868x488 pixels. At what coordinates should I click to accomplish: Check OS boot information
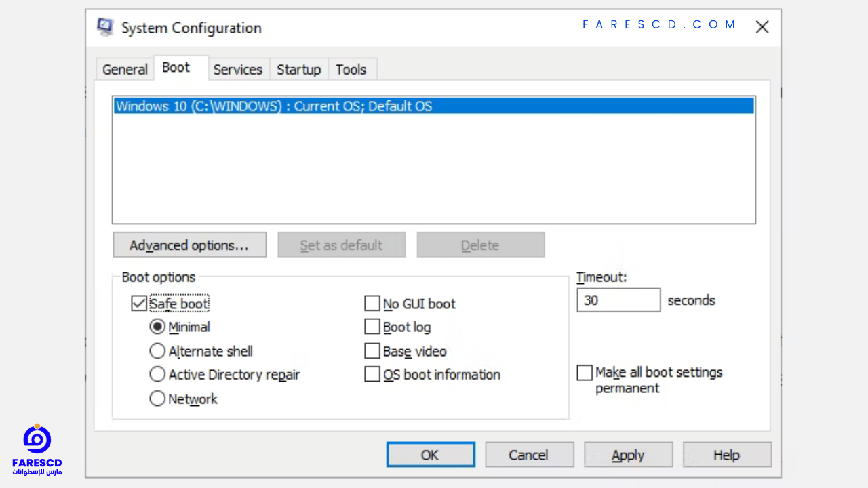pyautogui.click(x=372, y=374)
